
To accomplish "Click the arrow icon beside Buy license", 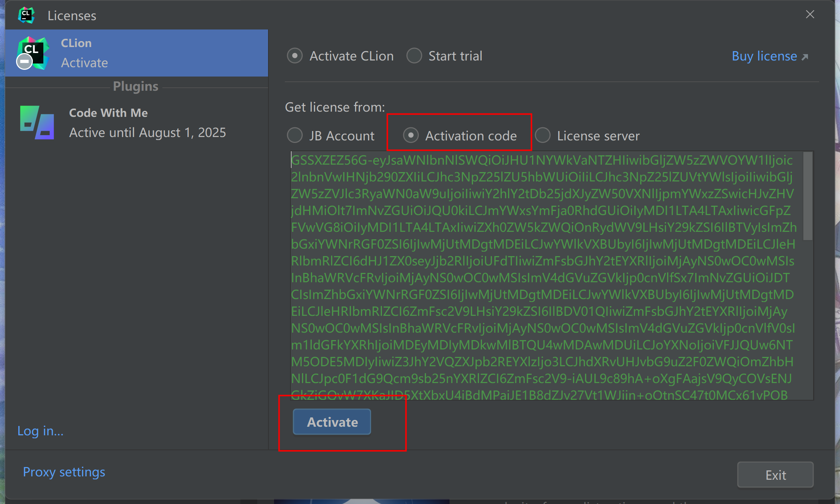I will click(805, 57).
